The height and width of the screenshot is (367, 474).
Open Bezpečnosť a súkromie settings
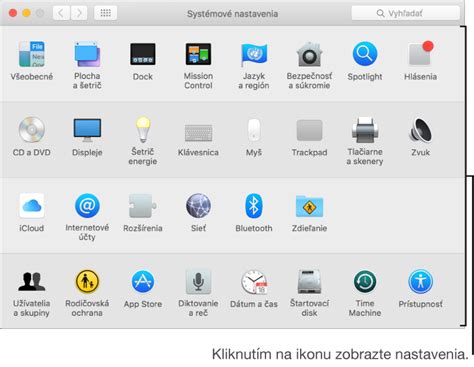(309, 54)
